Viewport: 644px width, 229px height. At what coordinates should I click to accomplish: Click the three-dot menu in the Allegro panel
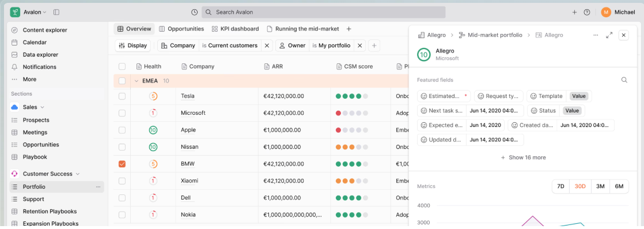[x=596, y=35]
